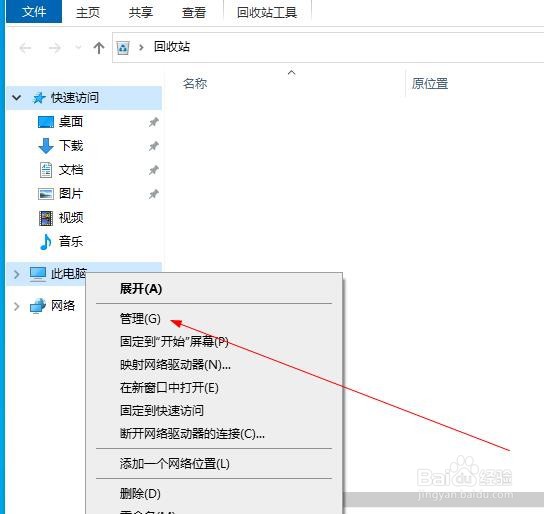Select the 网络 label in the sidebar
Viewport: 544px width, 514px height.
[x=63, y=306]
